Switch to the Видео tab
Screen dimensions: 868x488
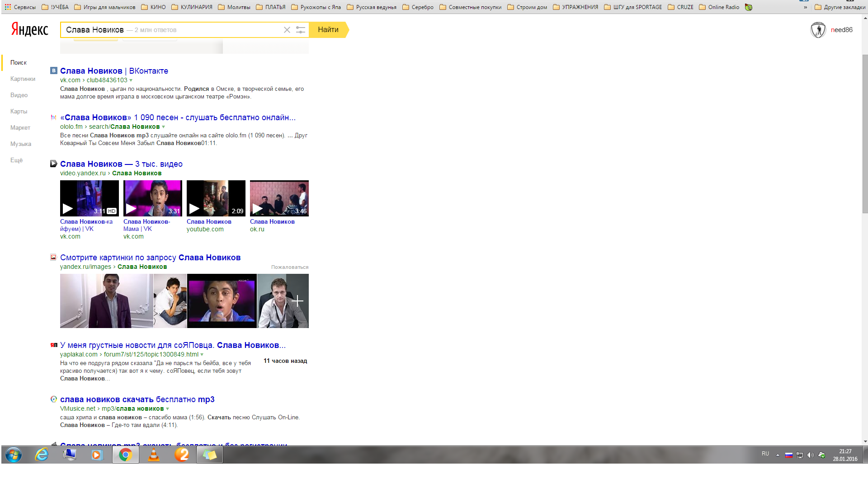pyautogui.click(x=19, y=95)
